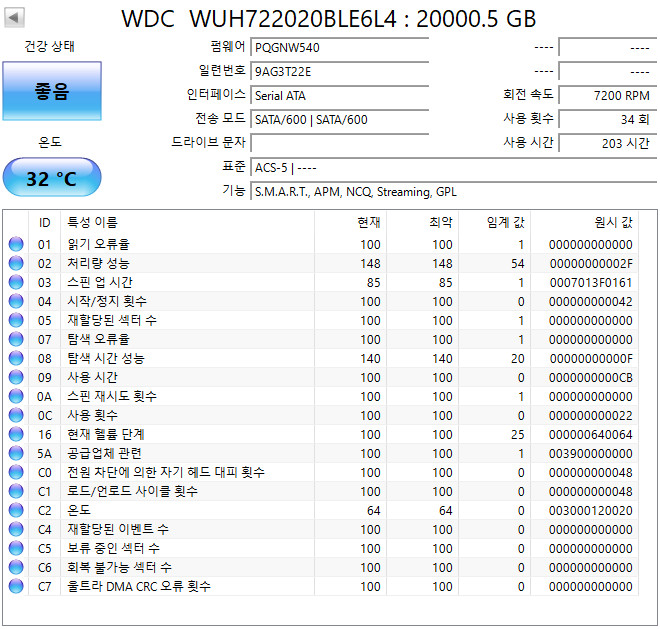The width and height of the screenshot is (660, 629).
Task: Click the status orb for 탐색 오류율 row
Action: tap(16, 339)
